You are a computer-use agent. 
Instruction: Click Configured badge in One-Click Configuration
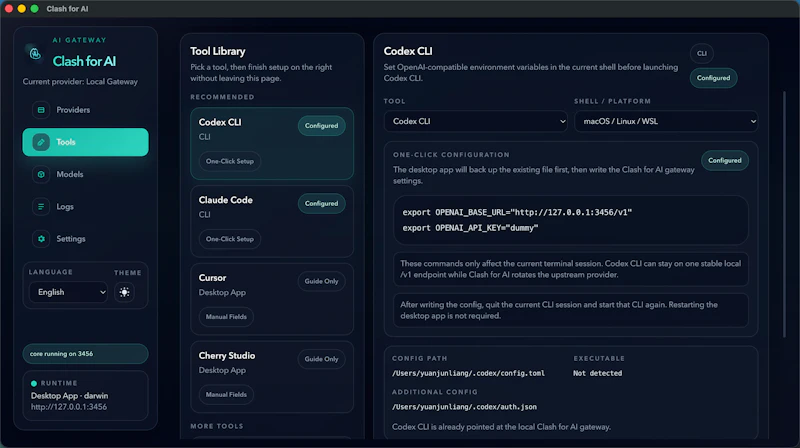724,160
